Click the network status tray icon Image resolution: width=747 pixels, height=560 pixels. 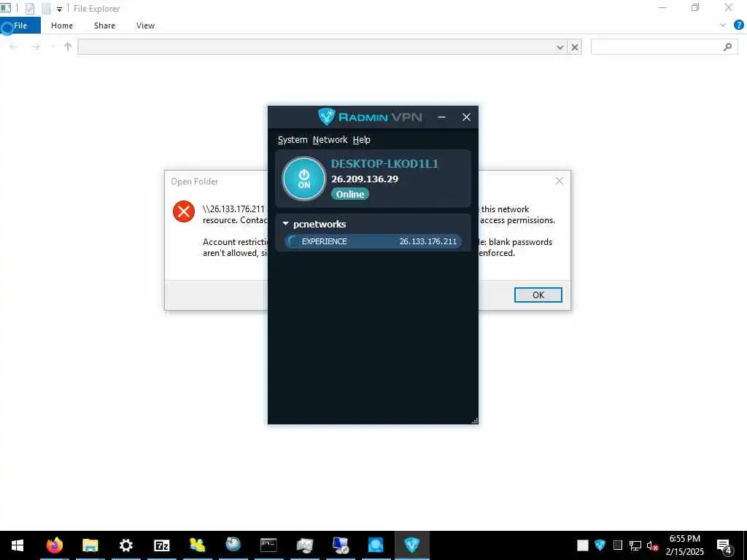635,545
